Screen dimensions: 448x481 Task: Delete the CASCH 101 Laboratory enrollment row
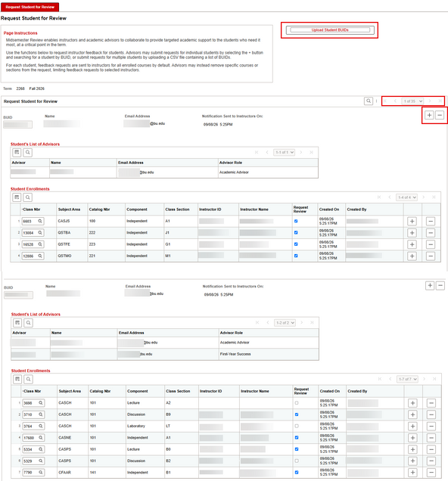pyautogui.click(x=431, y=427)
